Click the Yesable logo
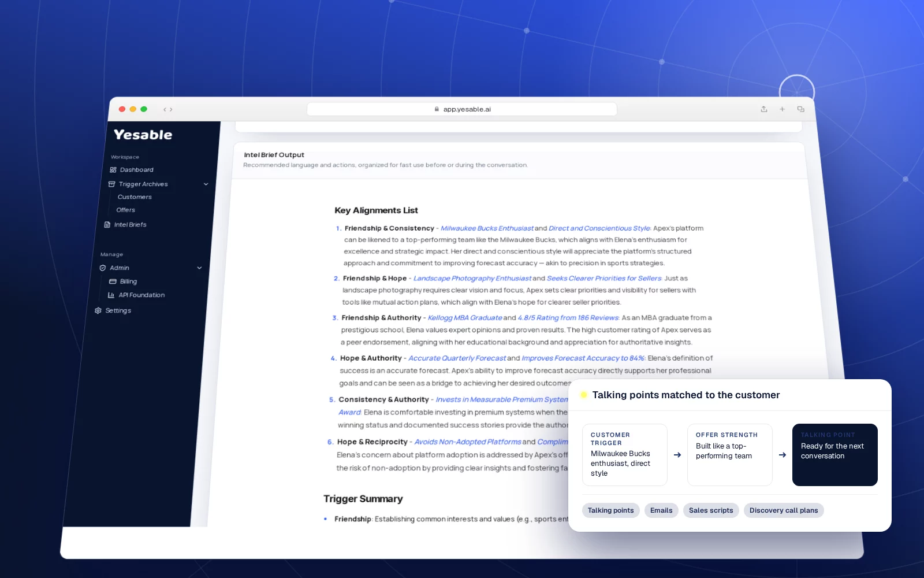 click(x=143, y=135)
